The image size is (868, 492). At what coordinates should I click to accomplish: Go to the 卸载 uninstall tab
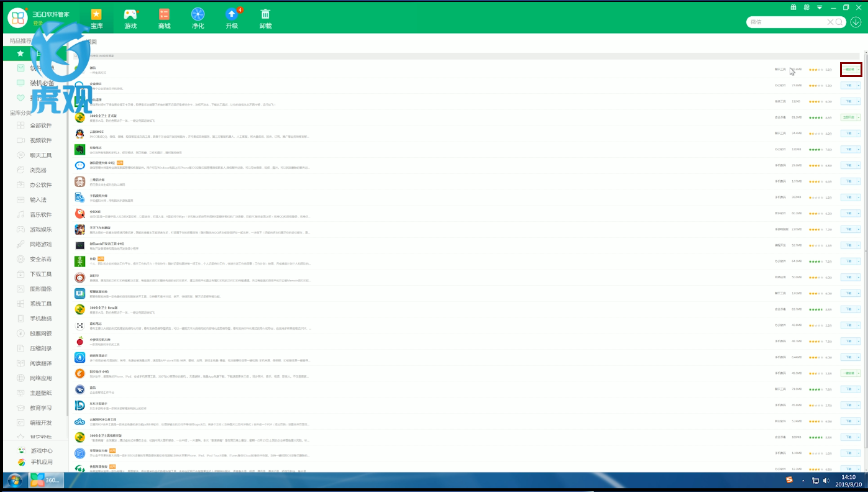click(265, 19)
